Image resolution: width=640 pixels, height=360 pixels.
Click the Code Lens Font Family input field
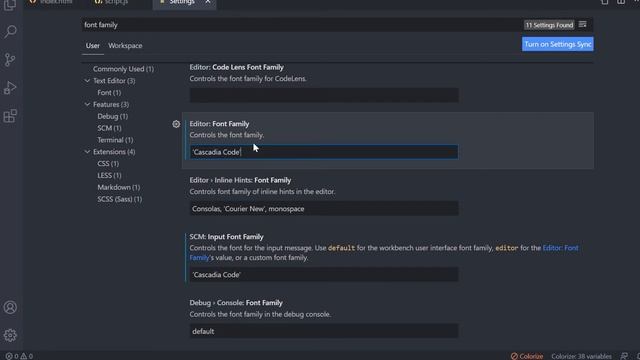point(324,96)
